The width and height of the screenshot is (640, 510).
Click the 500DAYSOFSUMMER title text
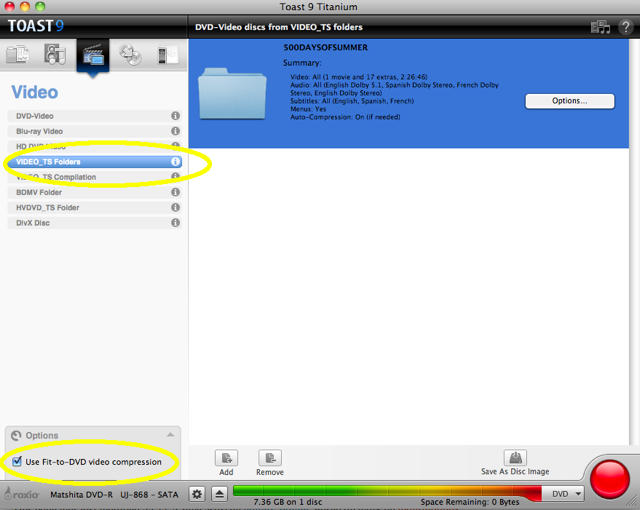[x=326, y=47]
